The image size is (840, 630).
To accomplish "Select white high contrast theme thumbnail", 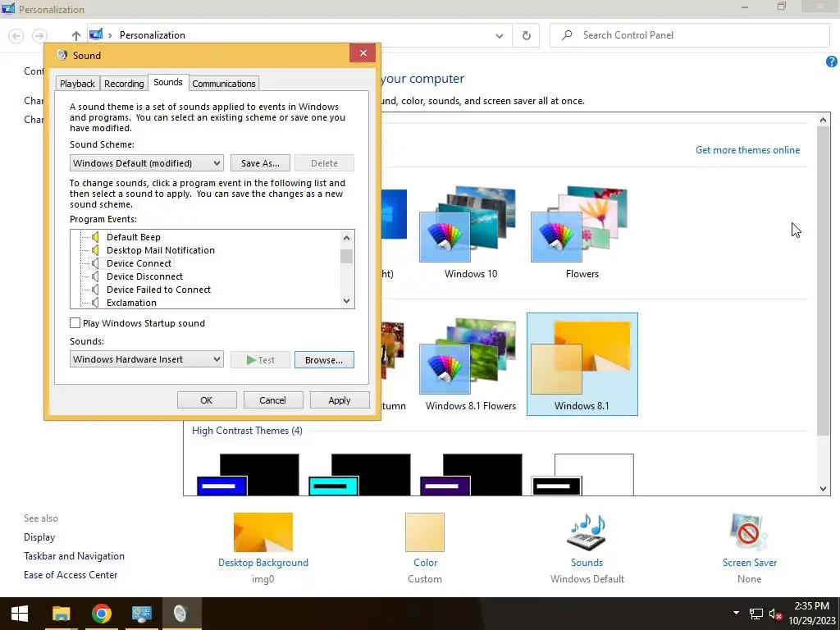I will pyautogui.click(x=582, y=475).
